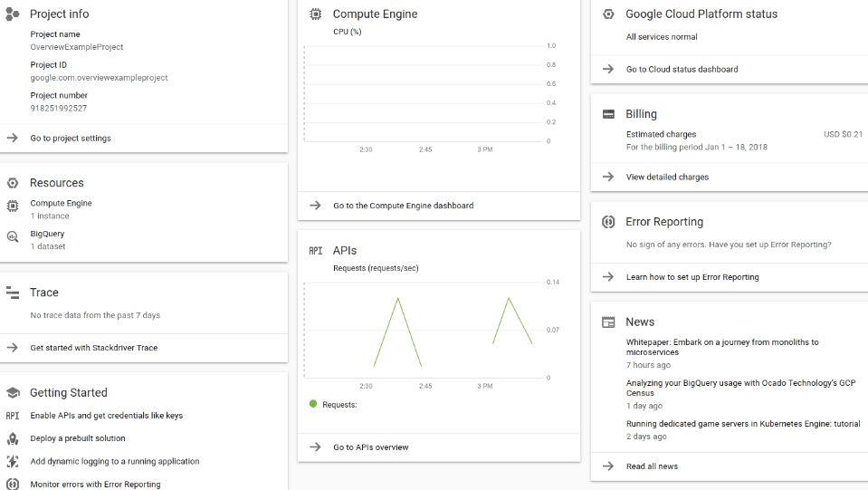Viewport: 868px width, 490px height.
Task: Click the project name OverviewExampleProject
Action: (76, 47)
